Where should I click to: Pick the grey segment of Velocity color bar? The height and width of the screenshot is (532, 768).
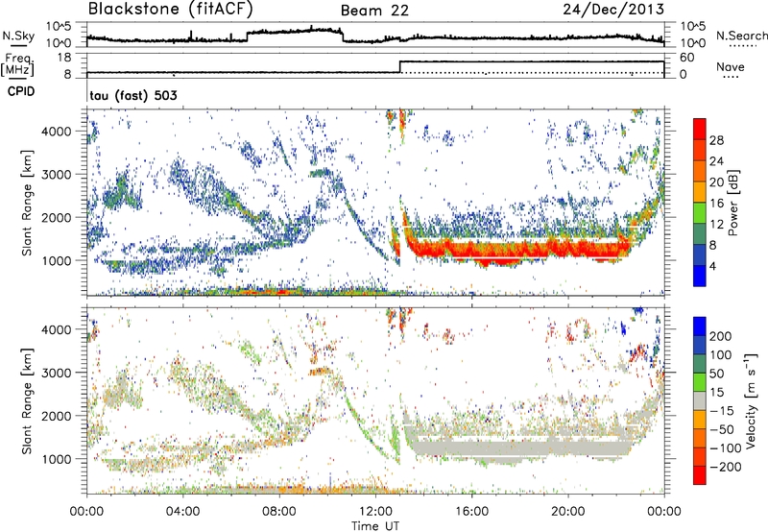700,401
